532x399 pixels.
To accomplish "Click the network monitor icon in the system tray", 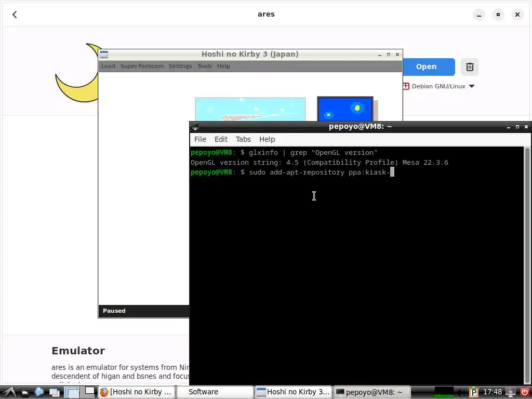I will tap(511, 392).
